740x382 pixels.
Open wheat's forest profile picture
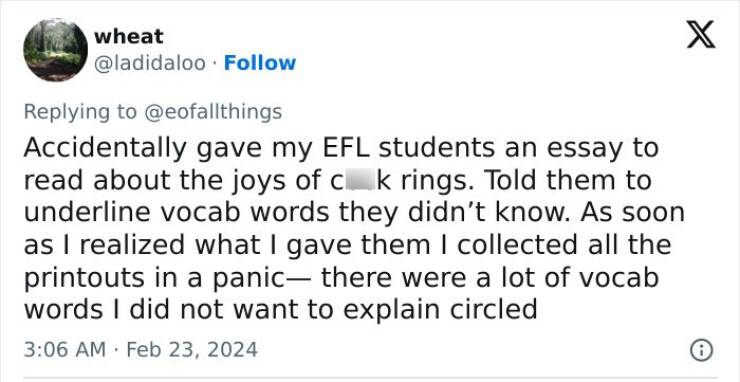pos(56,50)
